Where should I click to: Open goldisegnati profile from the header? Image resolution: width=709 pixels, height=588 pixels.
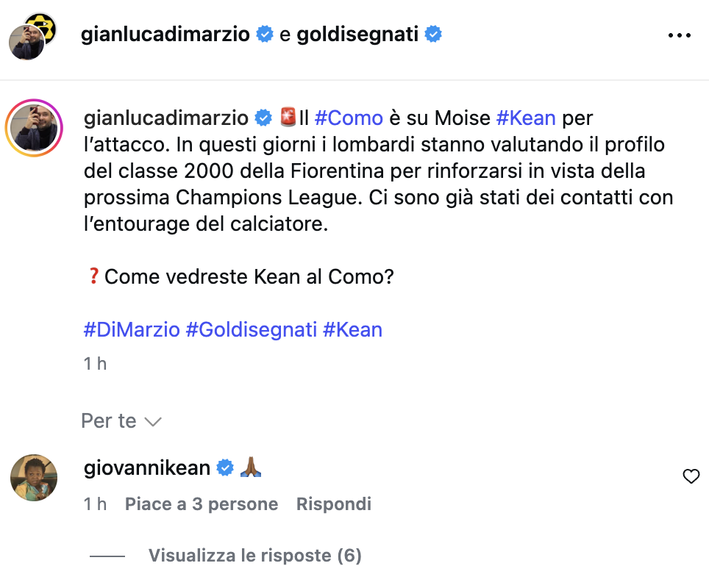[x=357, y=35]
